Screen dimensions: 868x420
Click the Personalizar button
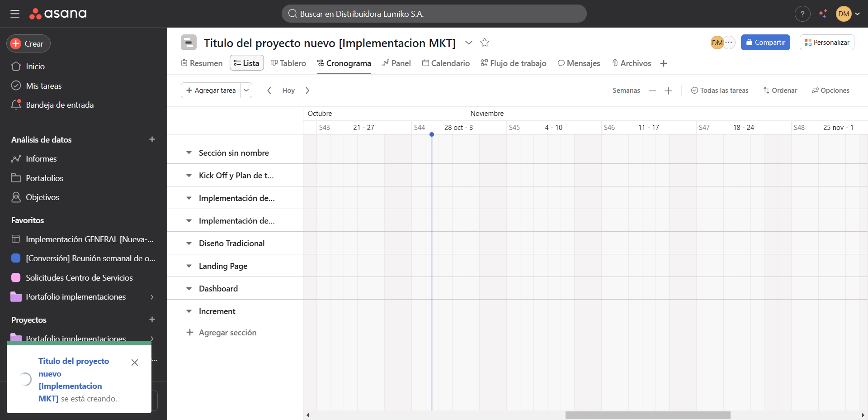click(x=827, y=43)
